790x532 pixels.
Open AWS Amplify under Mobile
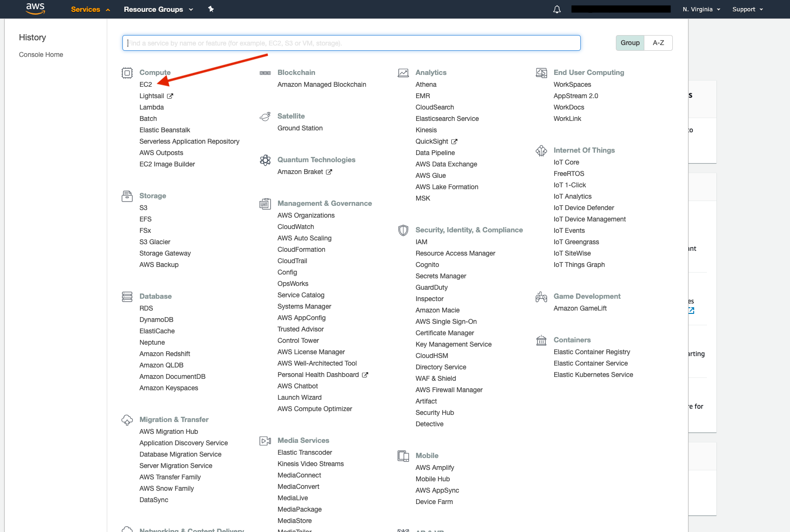click(435, 468)
